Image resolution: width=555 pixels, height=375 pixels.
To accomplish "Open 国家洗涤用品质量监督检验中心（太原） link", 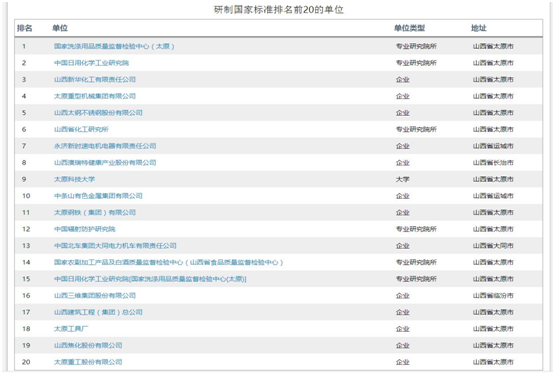I will pos(114,46).
